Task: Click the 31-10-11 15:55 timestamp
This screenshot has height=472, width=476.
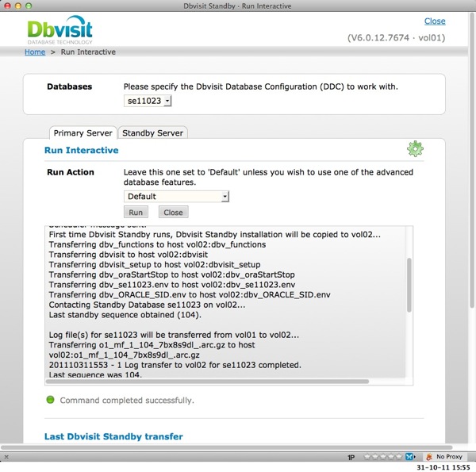Action: pos(443,467)
